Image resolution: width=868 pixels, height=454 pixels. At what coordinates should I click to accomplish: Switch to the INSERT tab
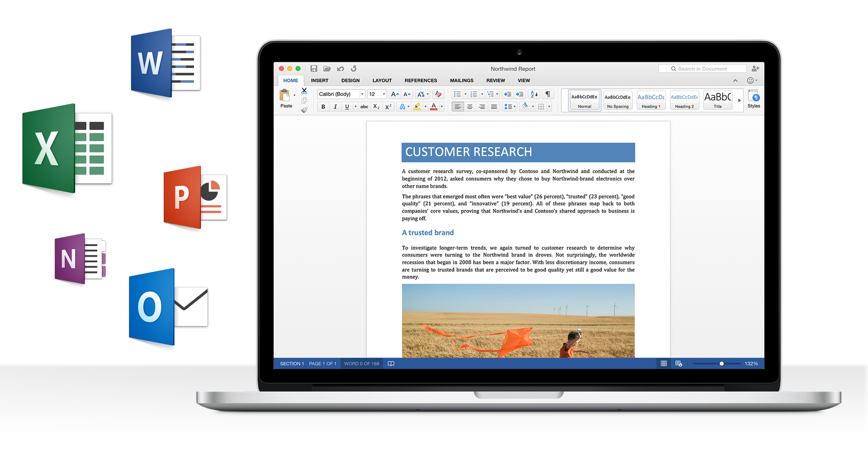tap(320, 81)
